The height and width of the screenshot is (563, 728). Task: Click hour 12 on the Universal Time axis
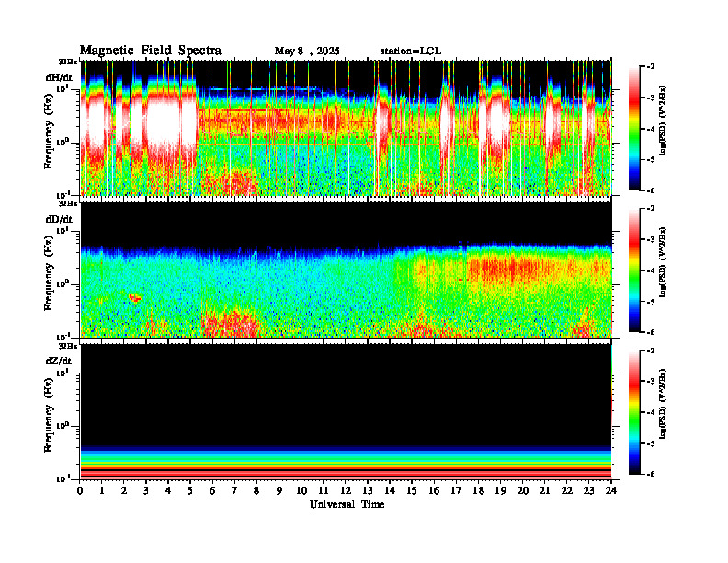point(346,490)
